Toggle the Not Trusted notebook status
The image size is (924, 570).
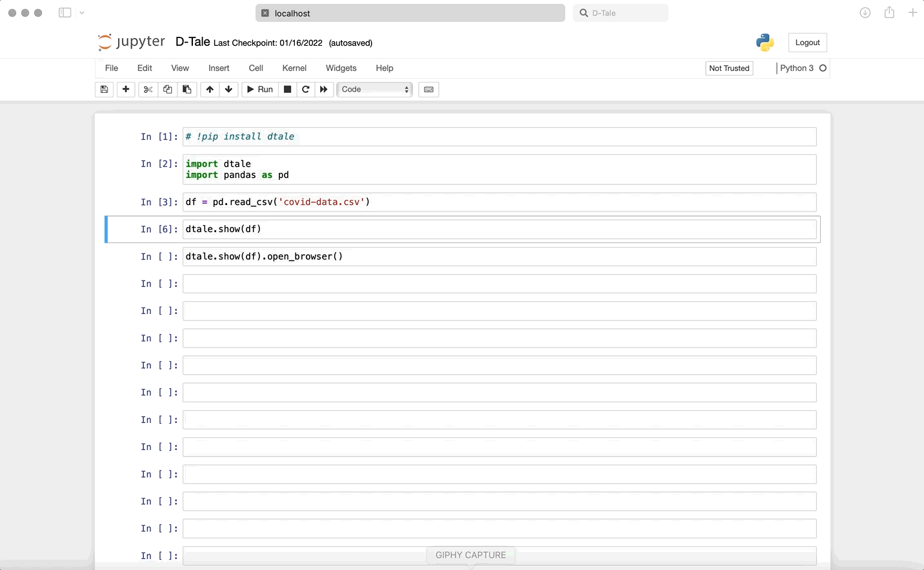point(729,68)
